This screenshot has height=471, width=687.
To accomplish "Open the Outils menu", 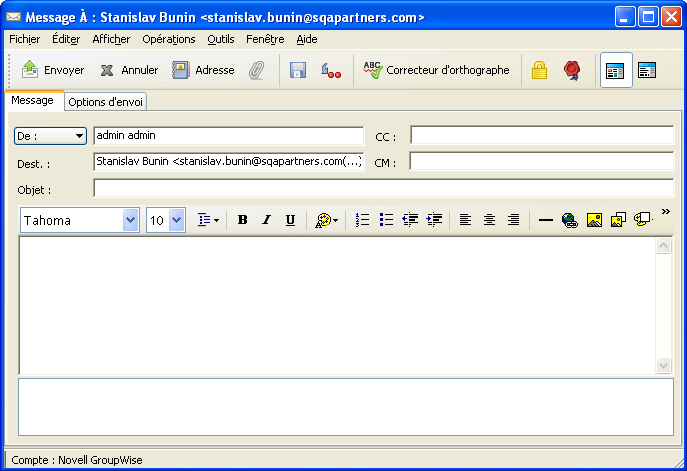I will (x=221, y=39).
